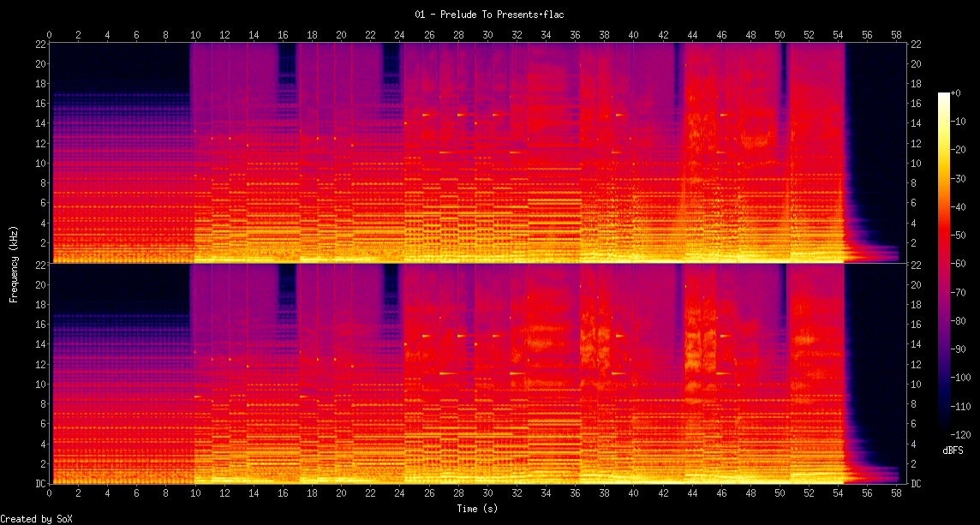The width and height of the screenshot is (980, 525).
Task: Click the +0 label atop the color scale
Action: [x=955, y=92]
